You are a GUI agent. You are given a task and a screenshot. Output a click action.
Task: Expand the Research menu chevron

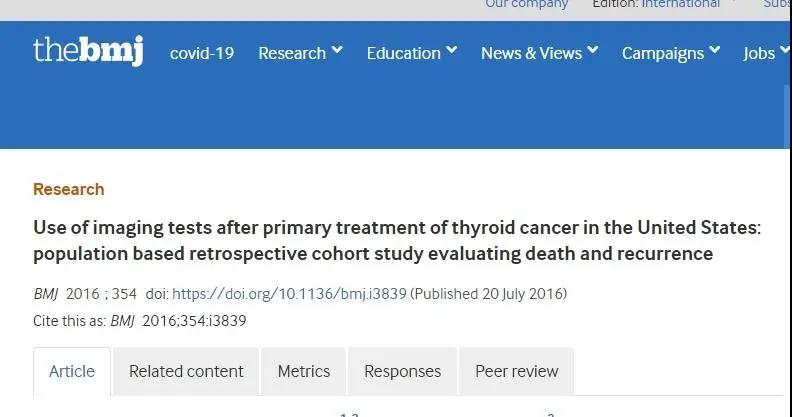click(337, 50)
